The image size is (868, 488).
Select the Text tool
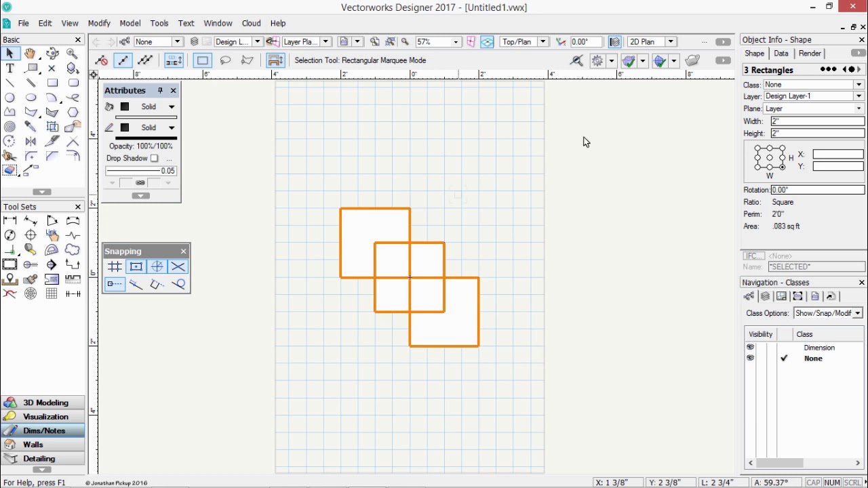pos(9,68)
